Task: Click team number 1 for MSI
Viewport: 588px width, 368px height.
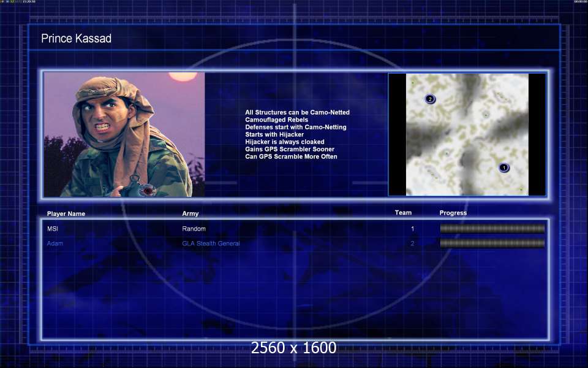Action: (x=412, y=229)
